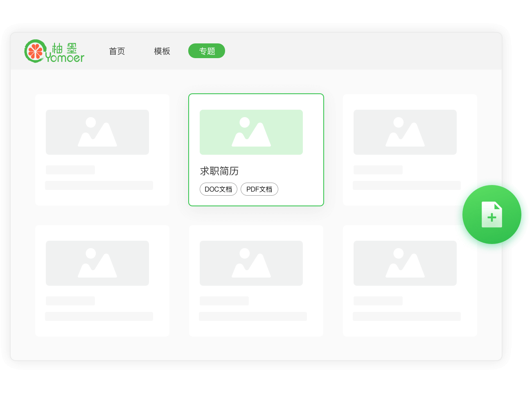This screenshot has height=393, width=532.
Task: Select the bottom-right card's image thumbnail
Action: (405, 263)
